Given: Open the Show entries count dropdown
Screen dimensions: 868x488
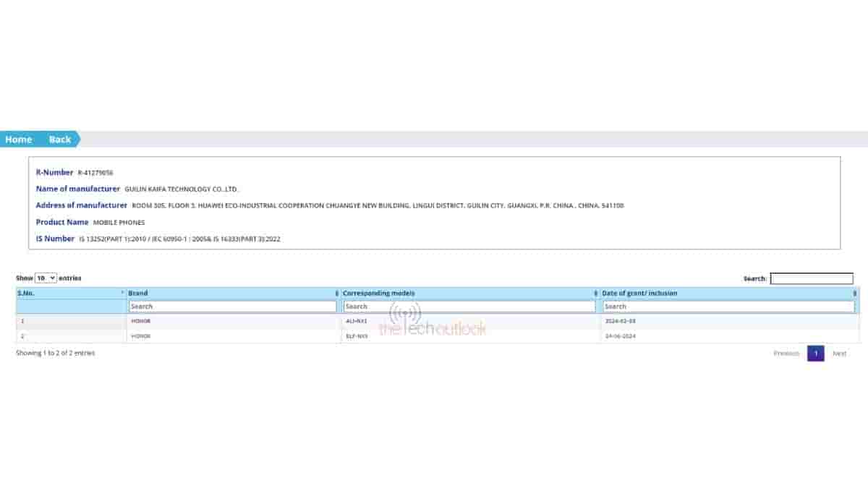Looking at the screenshot, I should tap(46, 278).
